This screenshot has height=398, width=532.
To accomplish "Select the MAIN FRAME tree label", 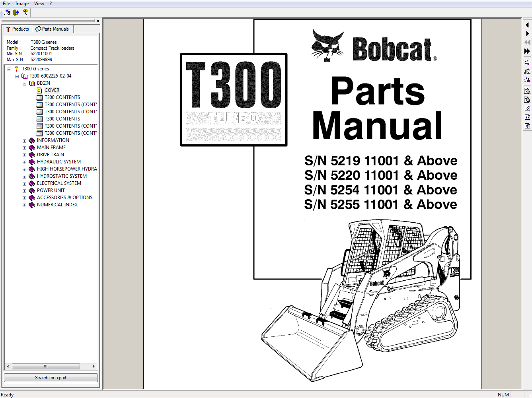I will 51,148.
